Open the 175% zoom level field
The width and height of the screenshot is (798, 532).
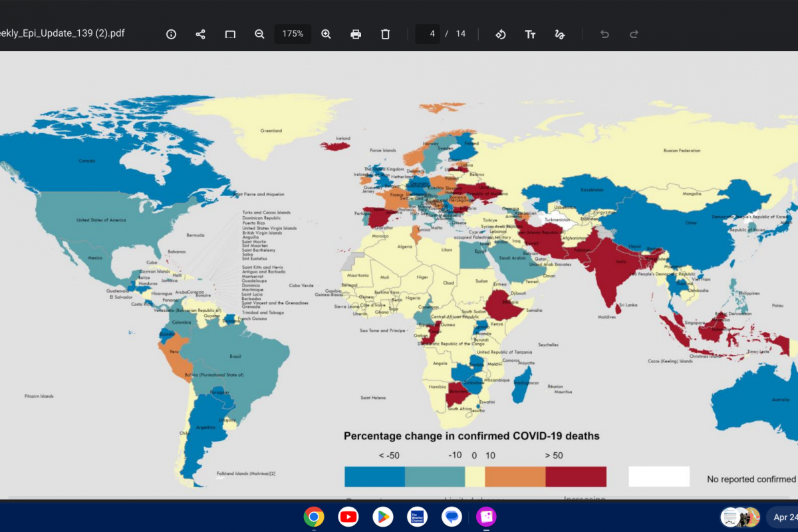(x=293, y=34)
